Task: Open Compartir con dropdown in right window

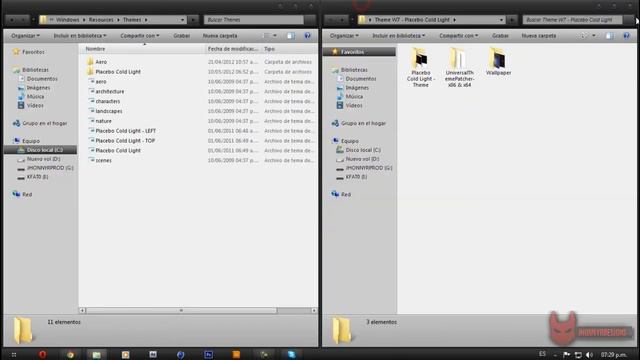Action: [x=458, y=36]
